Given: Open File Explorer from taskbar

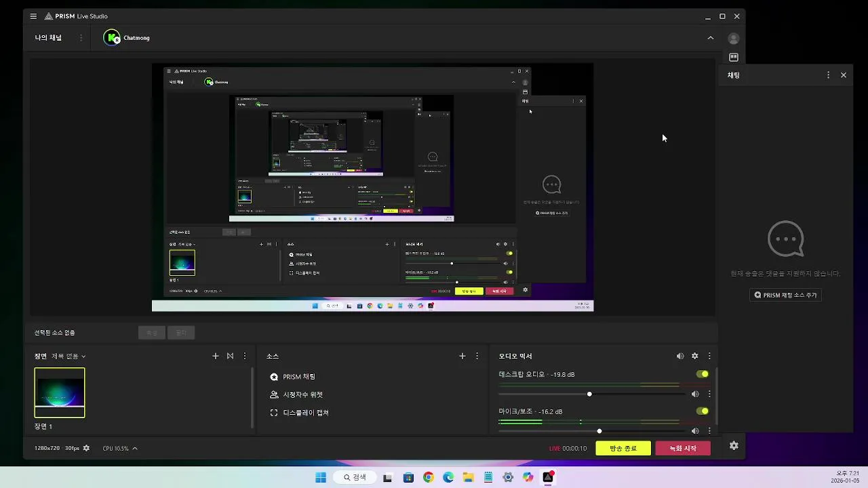Looking at the screenshot, I should pos(468,477).
